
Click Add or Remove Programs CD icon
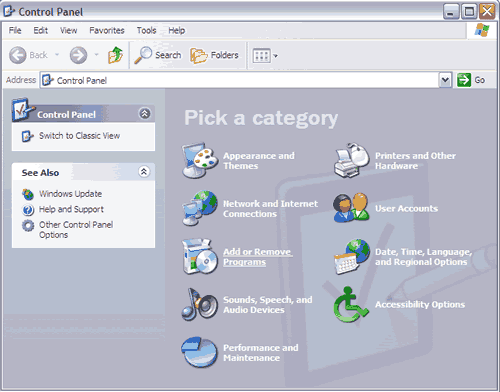(x=200, y=256)
